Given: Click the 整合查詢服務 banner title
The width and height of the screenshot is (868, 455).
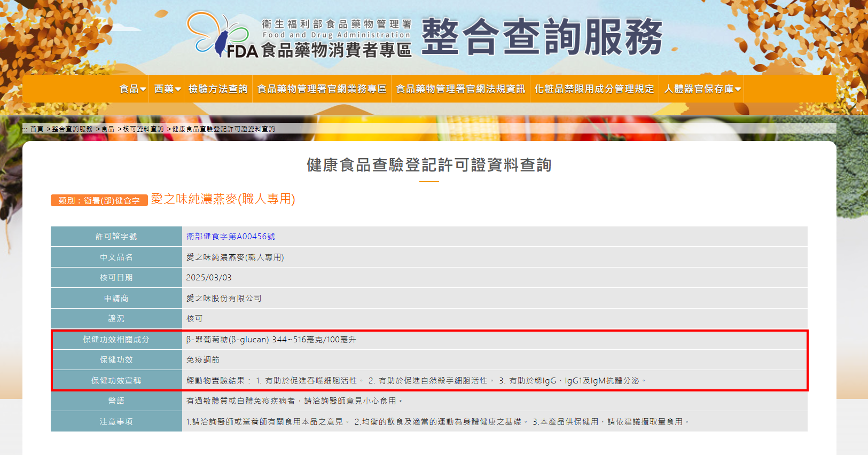Looking at the screenshot, I should pyautogui.click(x=542, y=37).
